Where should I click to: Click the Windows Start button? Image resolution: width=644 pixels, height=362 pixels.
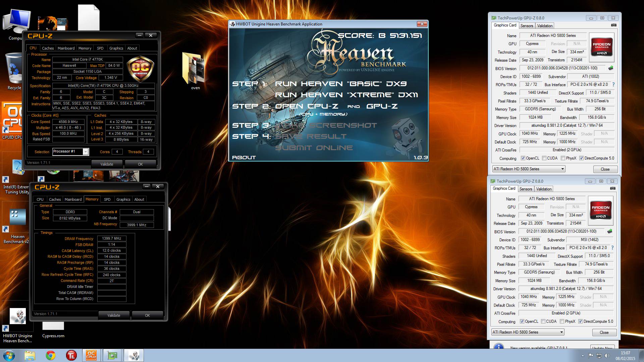coord(9,355)
